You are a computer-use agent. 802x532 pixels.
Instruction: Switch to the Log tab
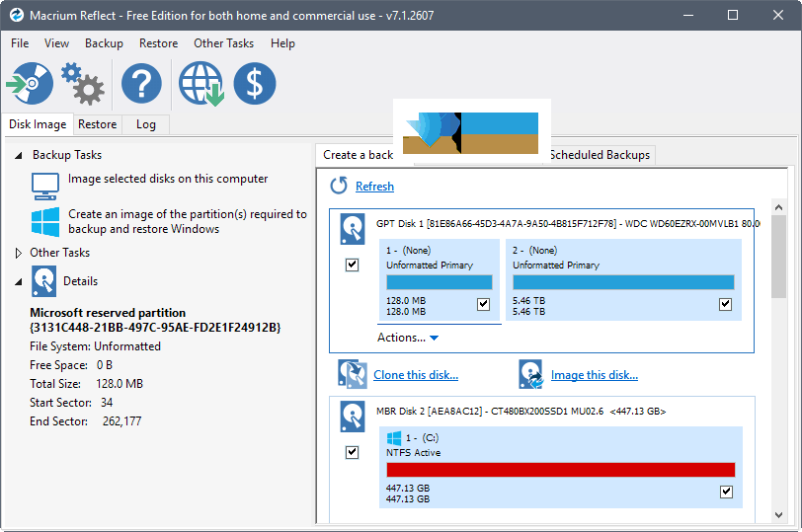pos(146,124)
